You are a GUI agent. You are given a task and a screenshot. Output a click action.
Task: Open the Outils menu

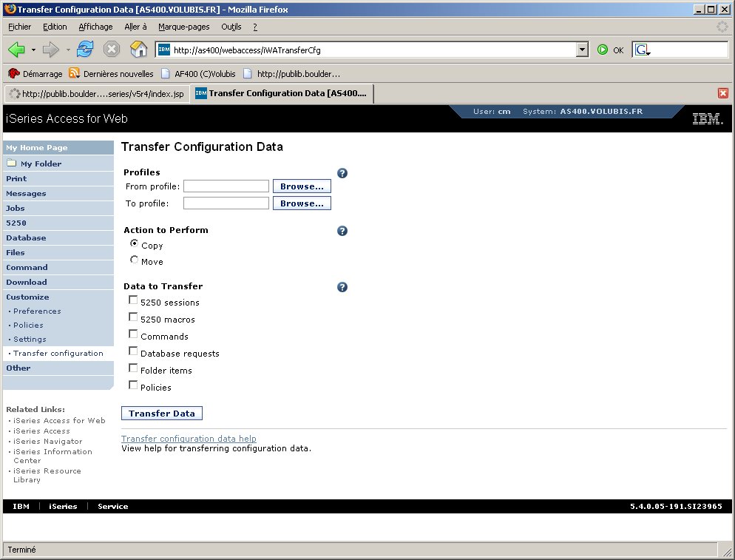click(x=231, y=27)
